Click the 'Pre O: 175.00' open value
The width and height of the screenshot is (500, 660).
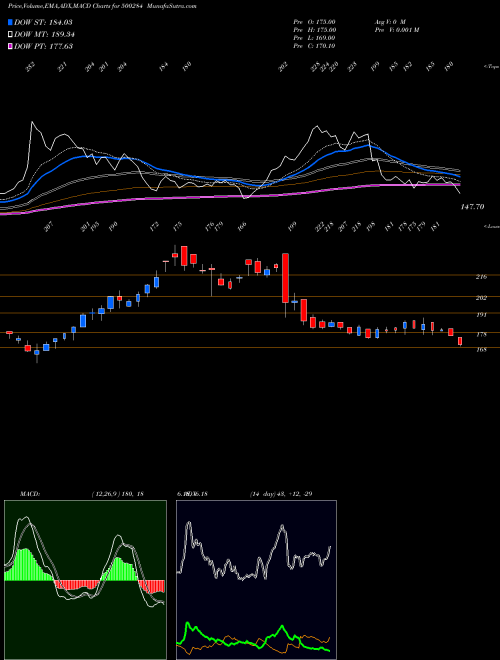click(x=314, y=21)
